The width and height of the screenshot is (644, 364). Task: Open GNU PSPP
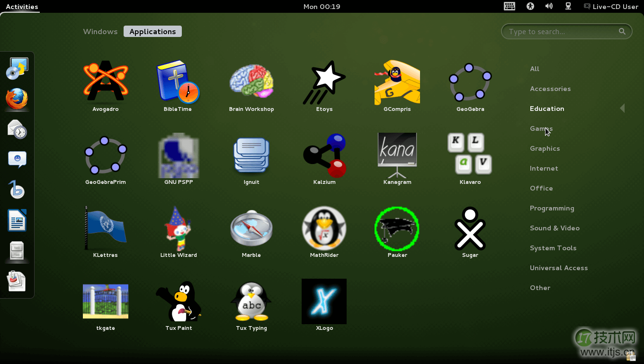[x=178, y=158]
